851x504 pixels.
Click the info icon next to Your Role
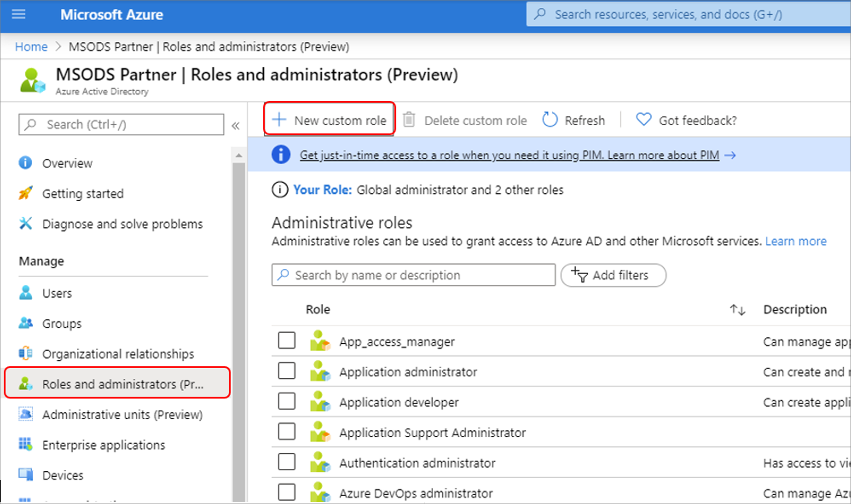point(280,189)
